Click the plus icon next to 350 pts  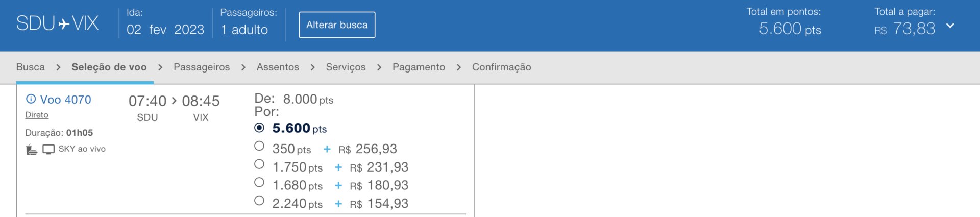[x=327, y=149]
